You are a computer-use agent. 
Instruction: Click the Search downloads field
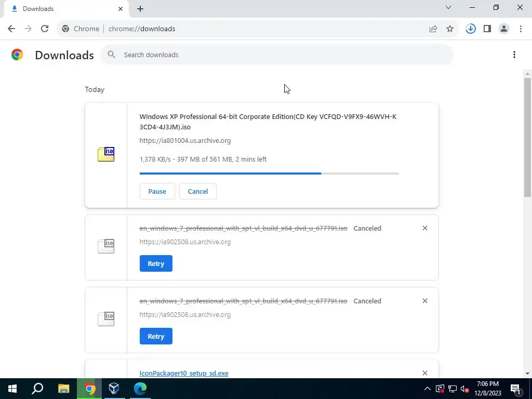tap(277, 55)
